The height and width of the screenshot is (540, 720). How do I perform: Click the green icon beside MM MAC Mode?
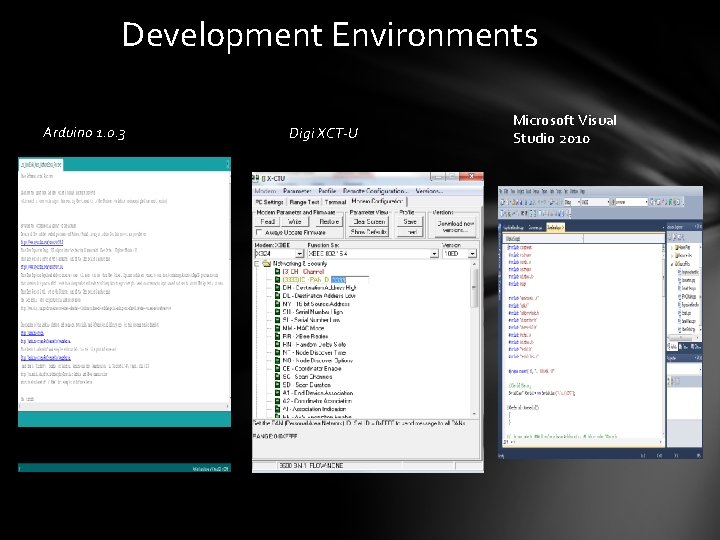[x=277, y=328]
